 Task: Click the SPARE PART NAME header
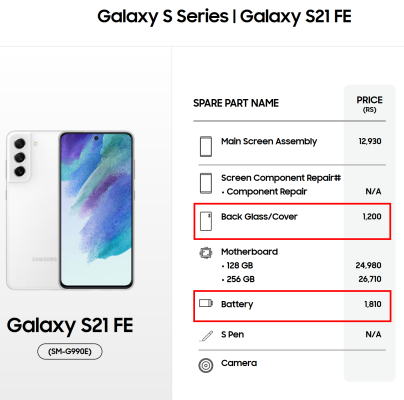coord(236,103)
